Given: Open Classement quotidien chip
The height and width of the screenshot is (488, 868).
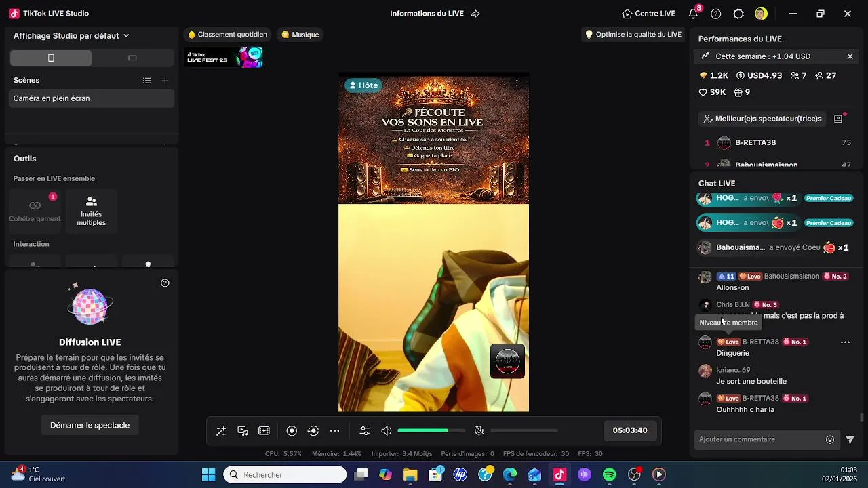Looking at the screenshot, I should click(x=227, y=35).
